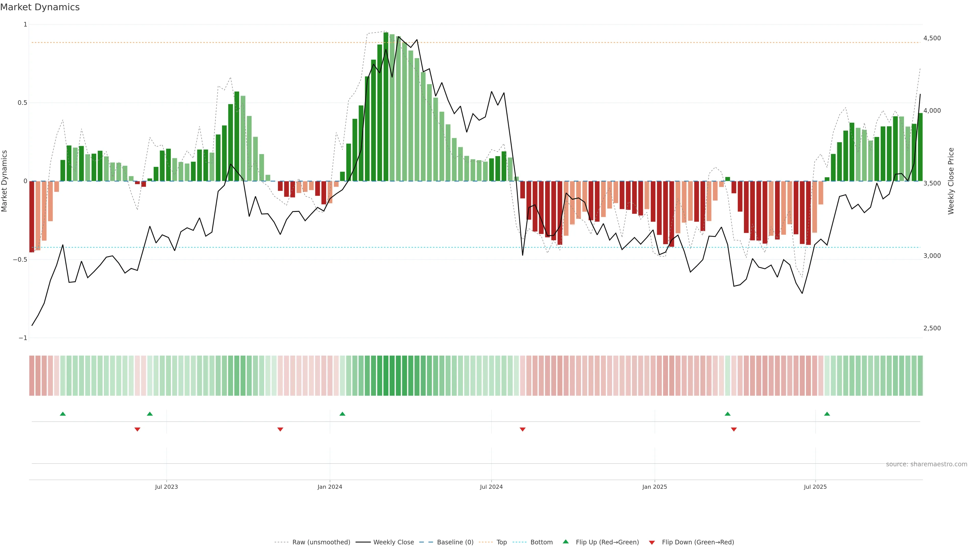Screen dimensions: 980x551
Task: Click the Jan 2025 x-axis label
Action: [654, 487]
